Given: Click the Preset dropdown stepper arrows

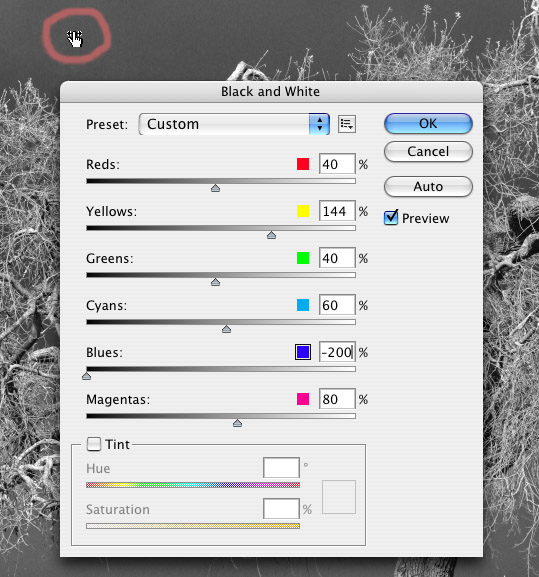Looking at the screenshot, I should point(319,124).
